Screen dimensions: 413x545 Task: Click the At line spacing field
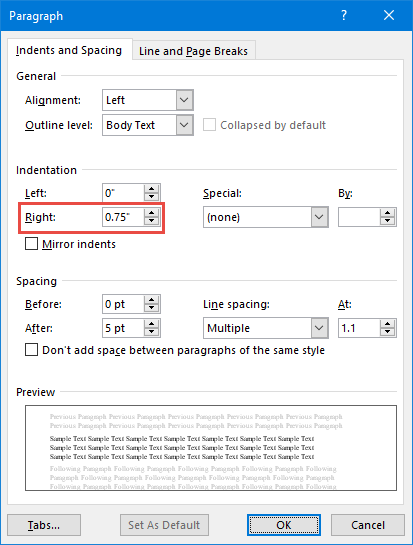coord(359,328)
